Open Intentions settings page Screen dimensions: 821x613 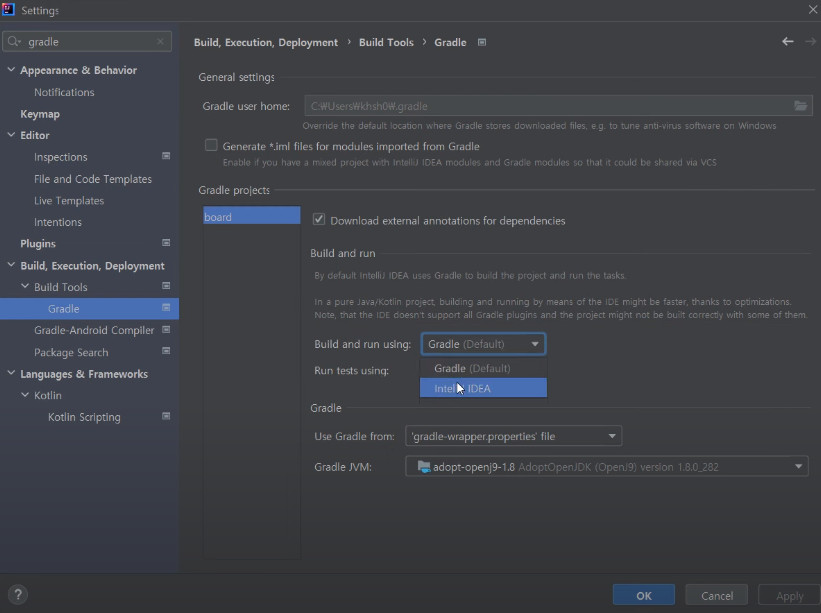tap(58, 222)
